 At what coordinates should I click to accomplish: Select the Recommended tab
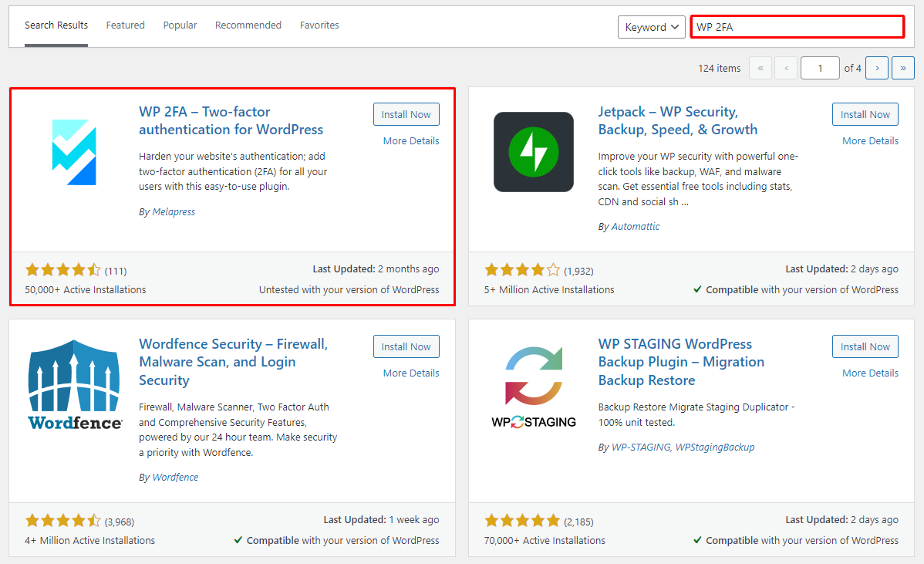(248, 25)
